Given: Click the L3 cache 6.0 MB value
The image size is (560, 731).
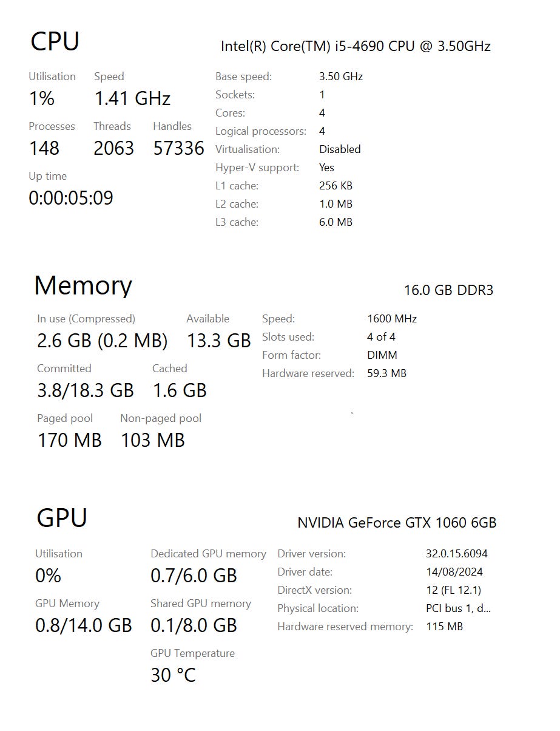Looking at the screenshot, I should pyautogui.click(x=336, y=222).
